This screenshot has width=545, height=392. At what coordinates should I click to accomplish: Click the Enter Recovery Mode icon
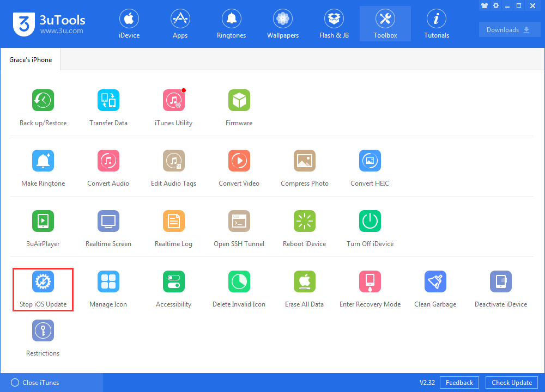(370, 281)
